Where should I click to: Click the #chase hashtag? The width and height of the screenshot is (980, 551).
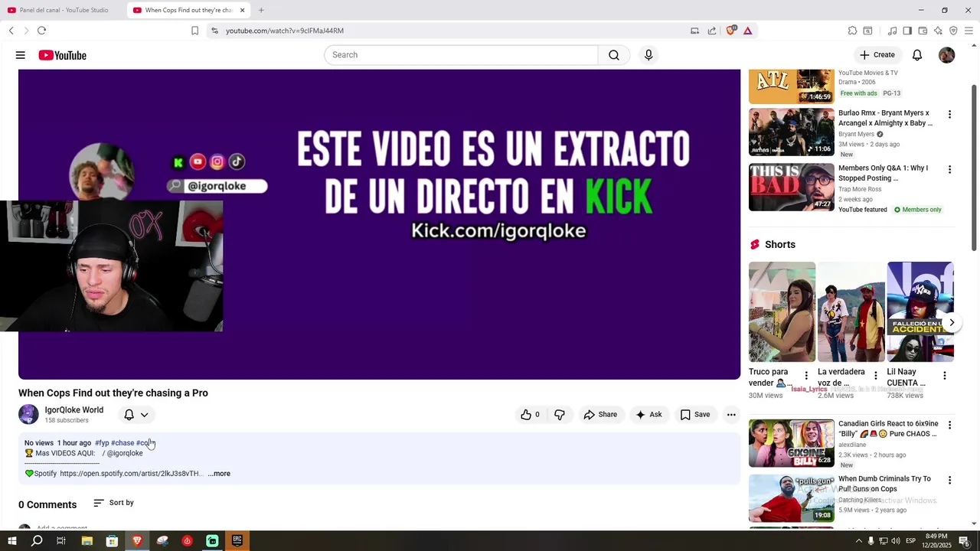point(122,443)
